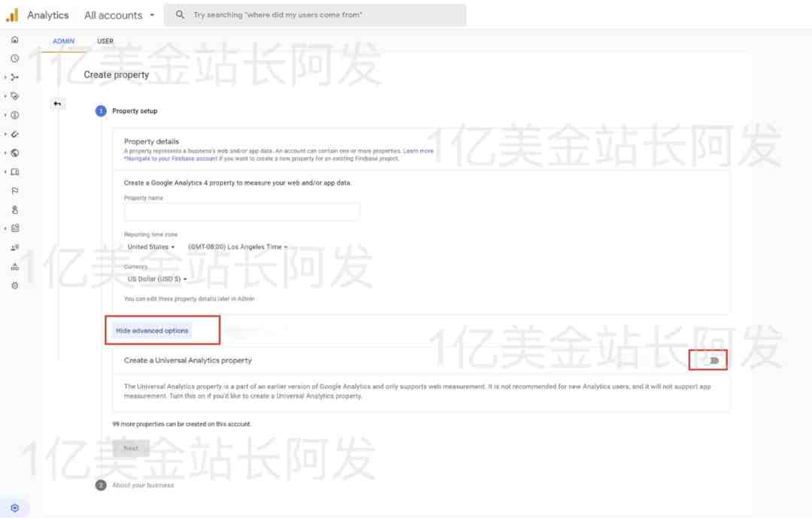Screen dimensions: 812x518
Task: Open the Engagement tag icon
Action: [14, 96]
